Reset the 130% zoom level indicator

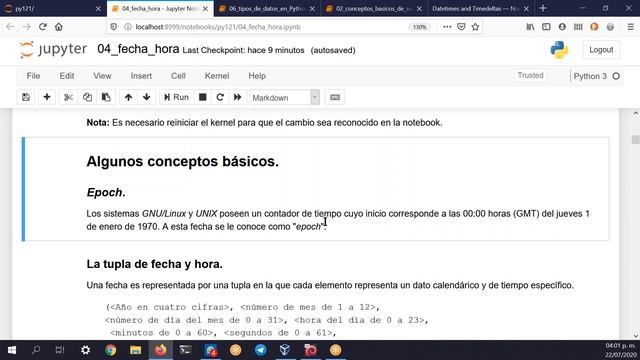coord(419,27)
